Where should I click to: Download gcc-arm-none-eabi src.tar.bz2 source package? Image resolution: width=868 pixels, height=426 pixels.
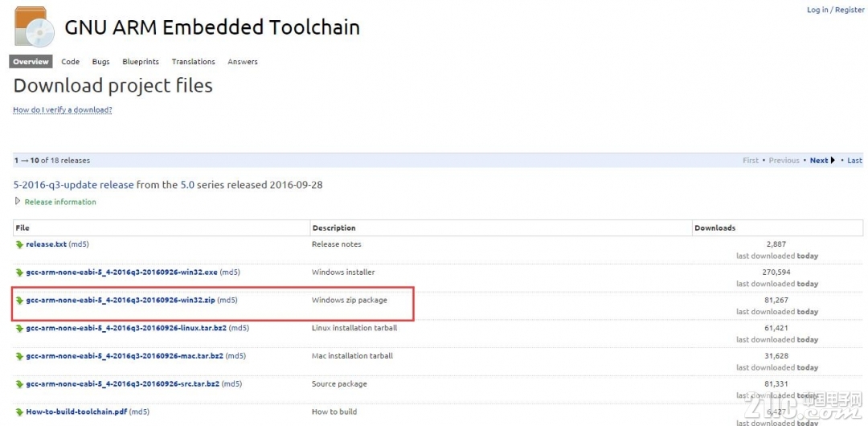tap(123, 384)
